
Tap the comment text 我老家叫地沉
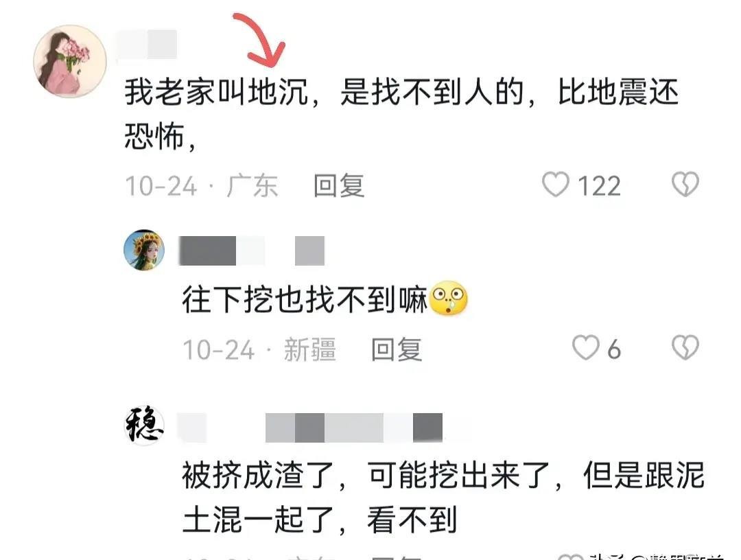[216, 92]
